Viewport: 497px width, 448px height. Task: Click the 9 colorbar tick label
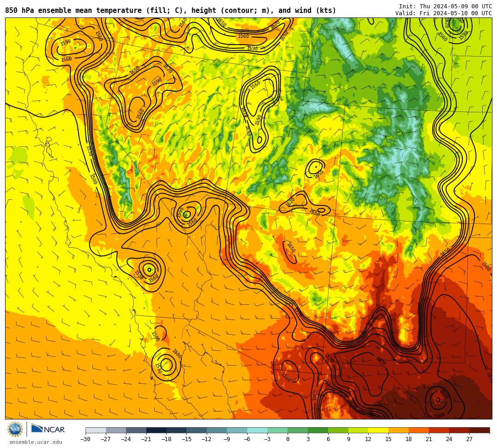click(x=348, y=439)
